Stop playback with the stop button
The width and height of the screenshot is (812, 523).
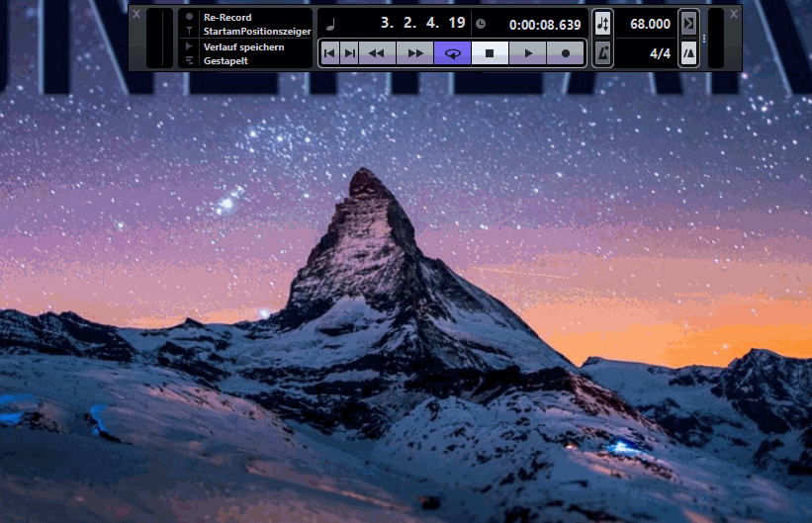pos(490,53)
